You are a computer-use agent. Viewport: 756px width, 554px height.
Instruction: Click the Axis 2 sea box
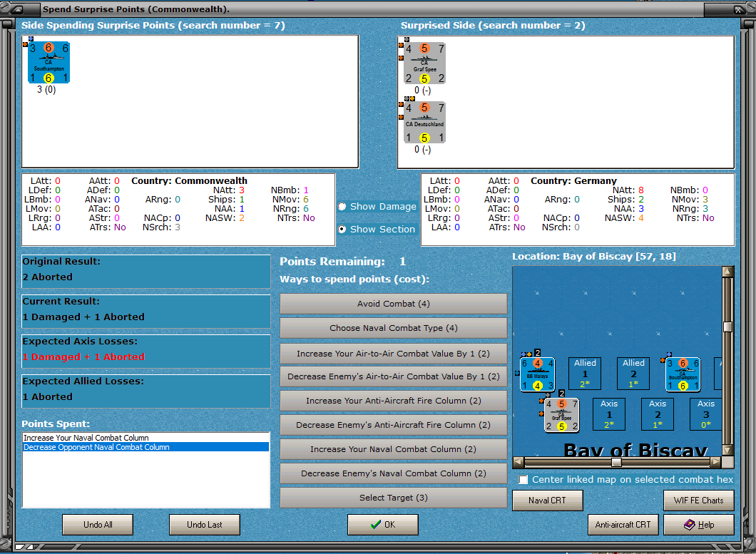click(657, 414)
